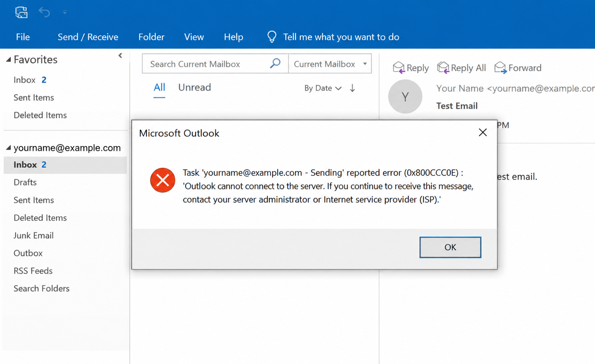The width and height of the screenshot is (595, 364).
Task: Click the Send/Receive All Folders quick access icon
Action: click(22, 12)
